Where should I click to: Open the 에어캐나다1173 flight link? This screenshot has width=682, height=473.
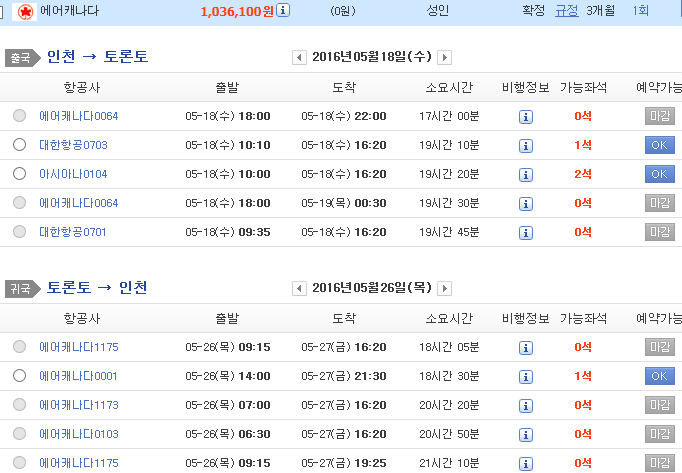[x=79, y=405]
